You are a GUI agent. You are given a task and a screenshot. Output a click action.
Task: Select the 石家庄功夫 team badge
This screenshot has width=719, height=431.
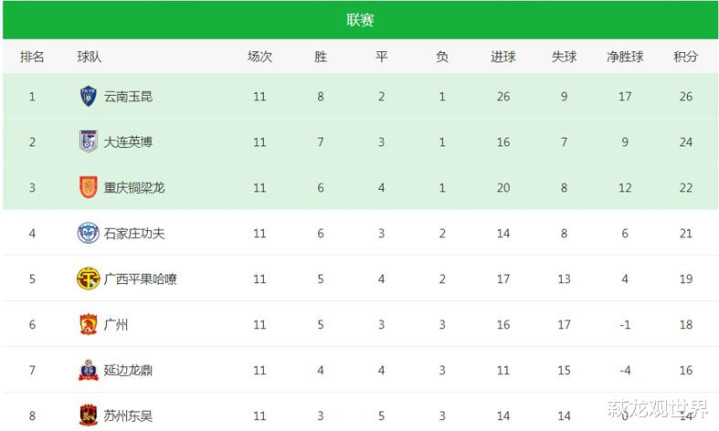click(88, 233)
